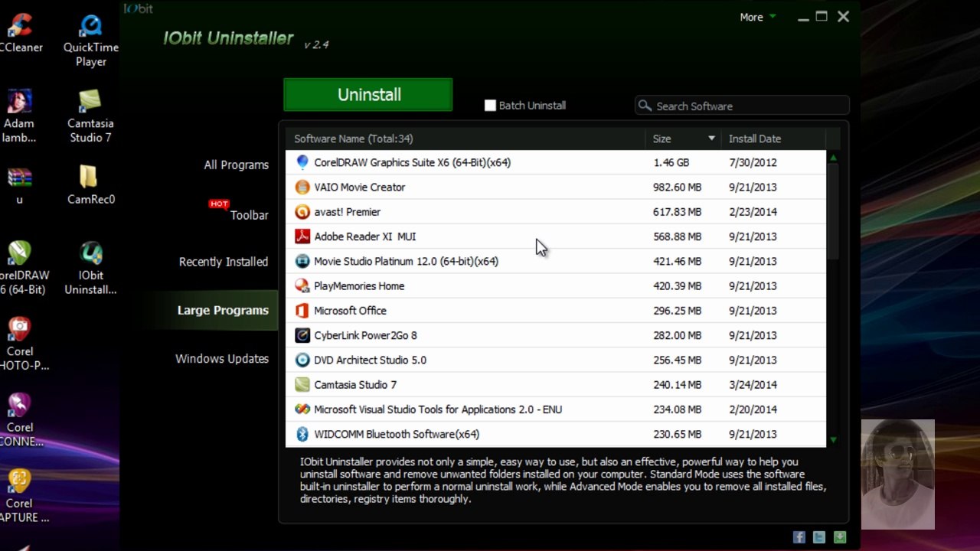Open the Facebook share icon
980x551 pixels.
tap(799, 537)
